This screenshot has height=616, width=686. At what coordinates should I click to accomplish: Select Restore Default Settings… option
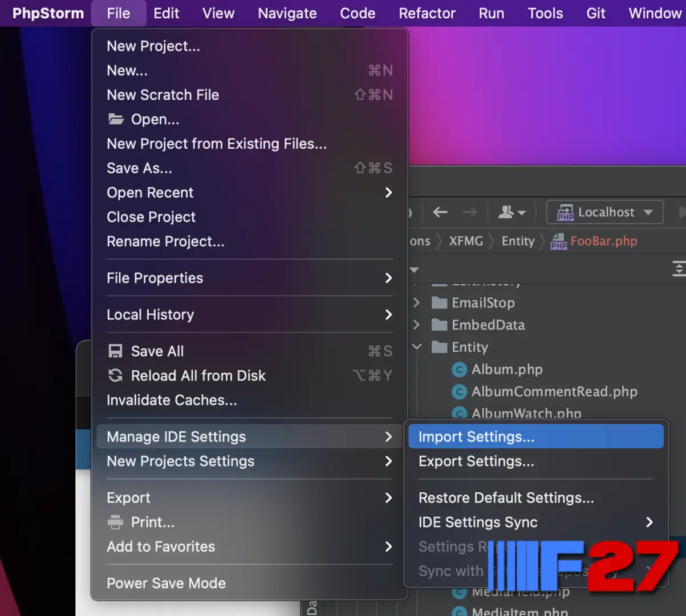506,498
